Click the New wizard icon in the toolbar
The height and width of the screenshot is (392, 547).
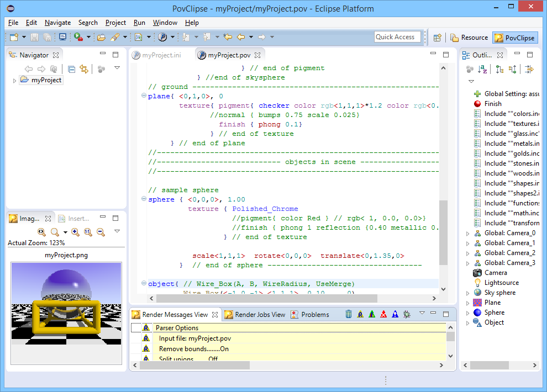coord(14,37)
